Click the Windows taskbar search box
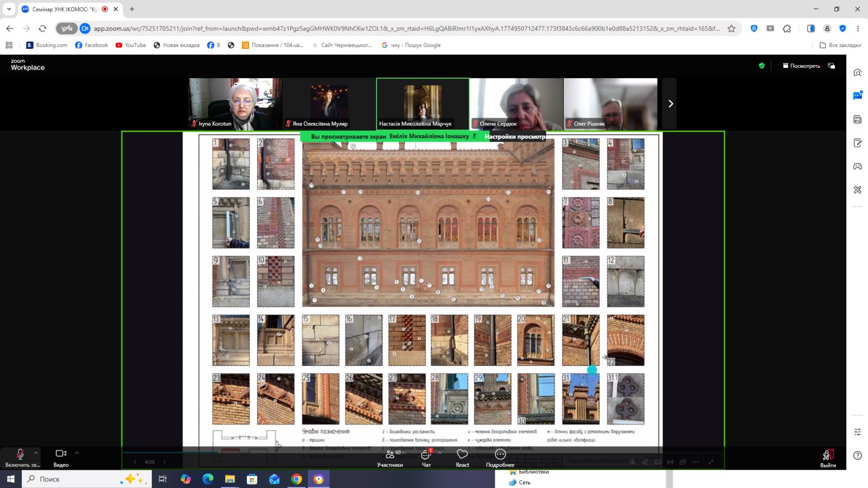868x488 pixels. click(x=87, y=479)
